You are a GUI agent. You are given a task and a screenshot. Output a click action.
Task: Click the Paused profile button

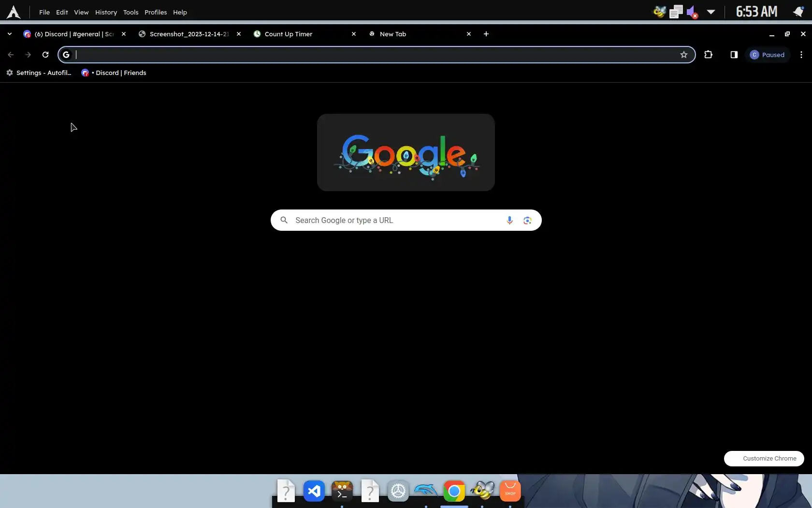(x=768, y=55)
